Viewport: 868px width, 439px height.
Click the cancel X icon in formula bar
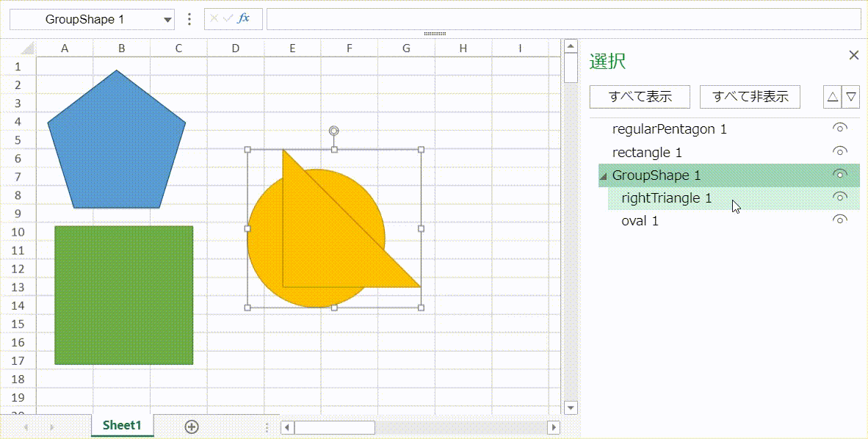(x=214, y=18)
